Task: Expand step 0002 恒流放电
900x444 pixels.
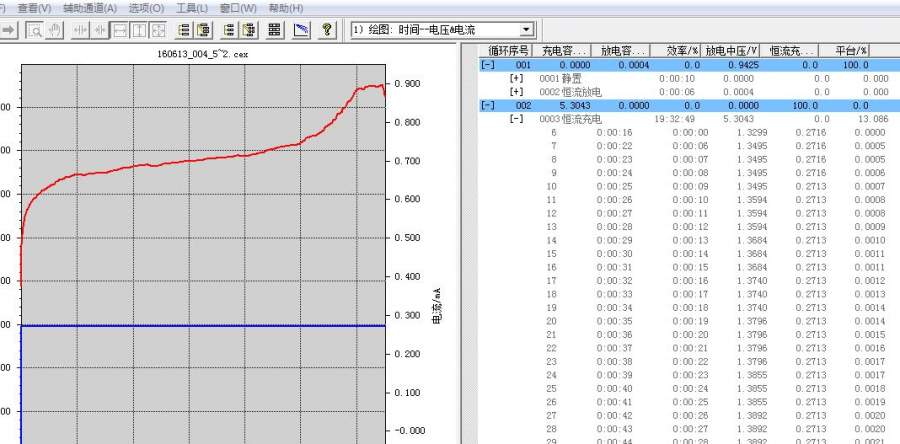Action: point(517,92)
